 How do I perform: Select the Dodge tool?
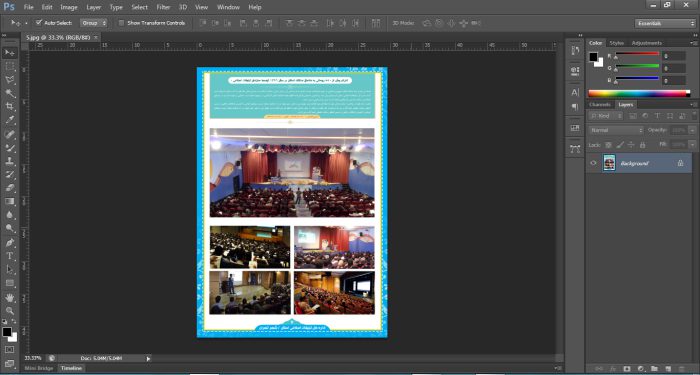(x=10, y=228)
